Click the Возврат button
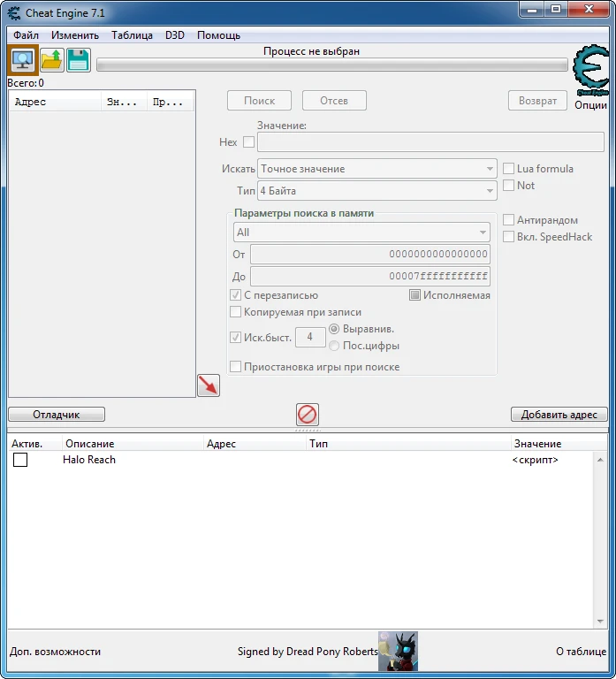This screenshot has height=679, width=616. pos(537,101)
